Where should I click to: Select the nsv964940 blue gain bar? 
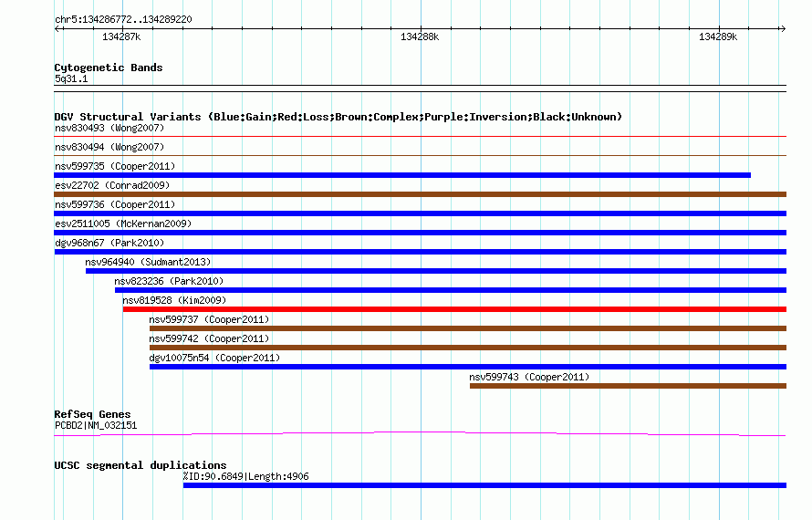point(436,271)
